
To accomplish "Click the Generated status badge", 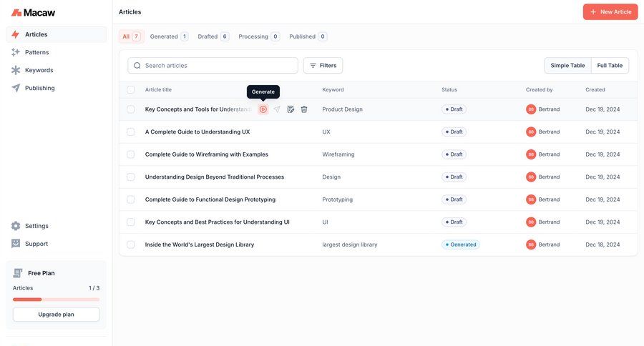I will [x=460, y=244].
